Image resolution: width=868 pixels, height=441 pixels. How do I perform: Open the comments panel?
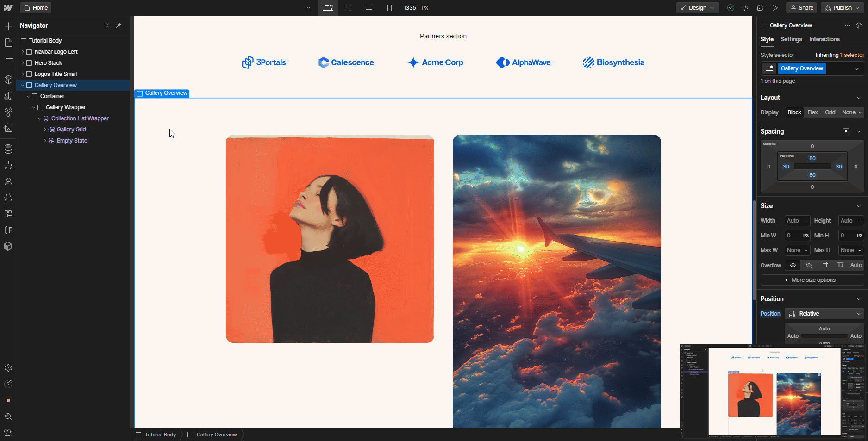(x=761, y=8)
